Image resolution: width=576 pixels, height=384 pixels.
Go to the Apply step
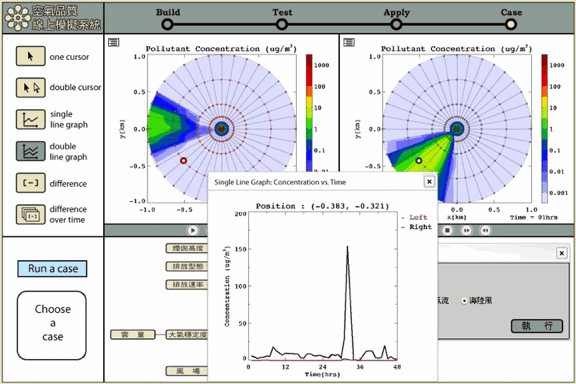(x=396, y=25)
